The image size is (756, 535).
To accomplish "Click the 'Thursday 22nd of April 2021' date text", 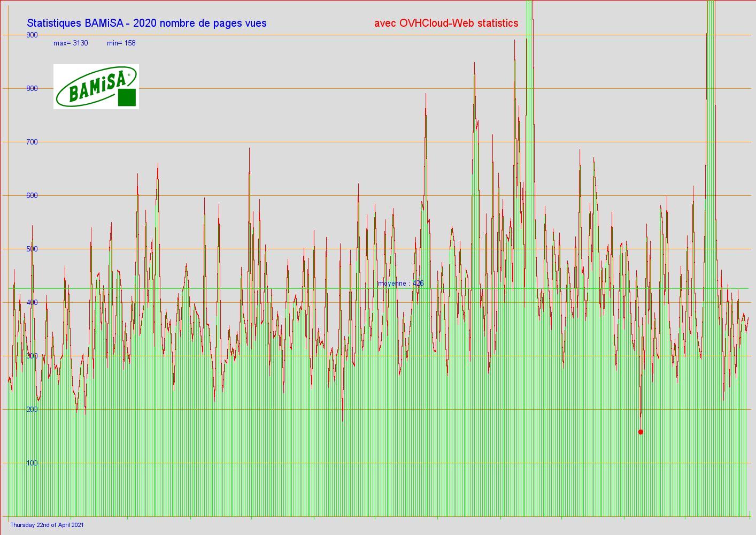I will coord(47,525).
